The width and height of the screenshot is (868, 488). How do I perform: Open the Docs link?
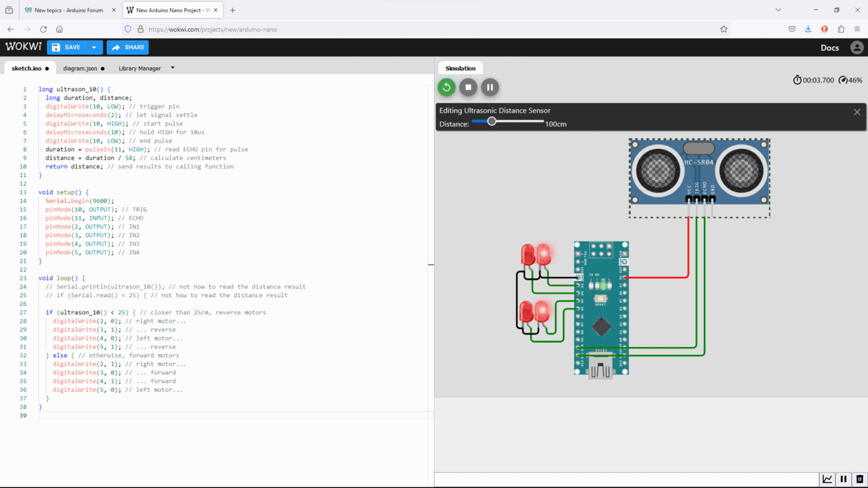[x=830, y=46]
